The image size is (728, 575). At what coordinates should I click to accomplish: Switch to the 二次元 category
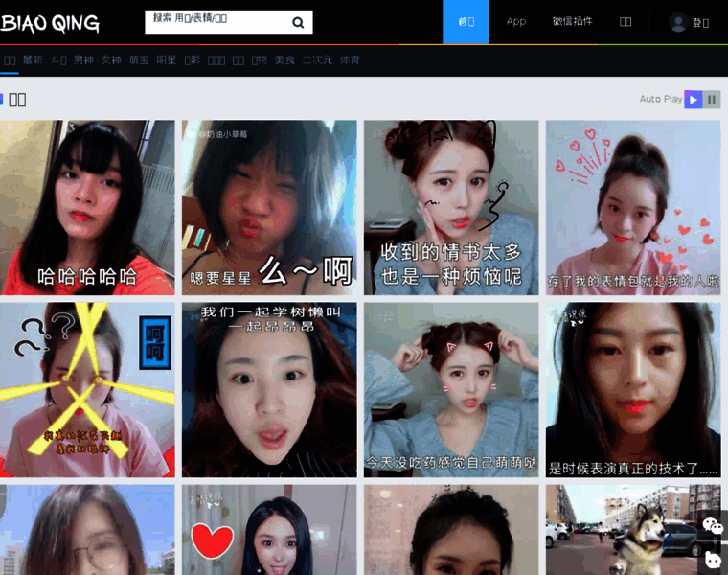coord(318,60)
